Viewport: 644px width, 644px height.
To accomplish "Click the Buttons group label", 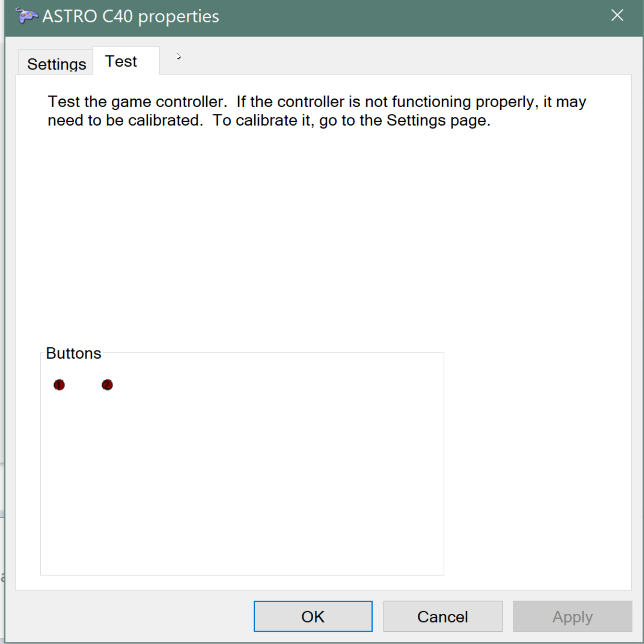I will point(73,353).
